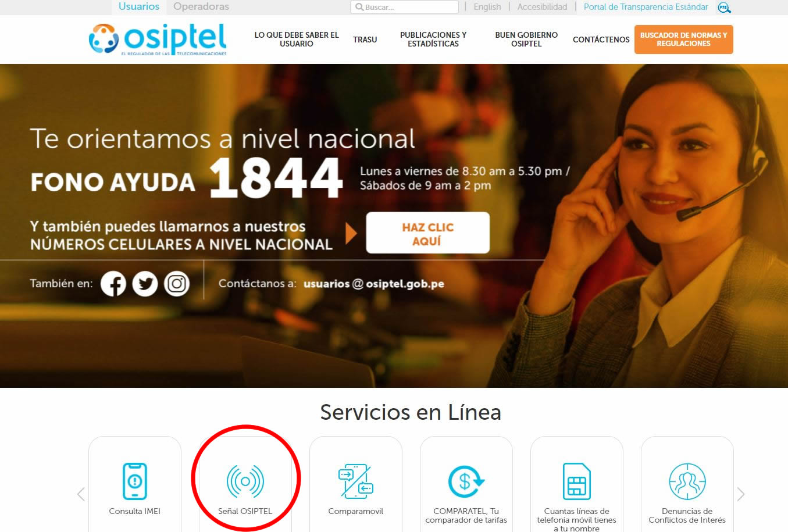Open BUSCADOR DE NORMAS Y REGULACIONES button
The image size is (788, 532).
(683, 40)
